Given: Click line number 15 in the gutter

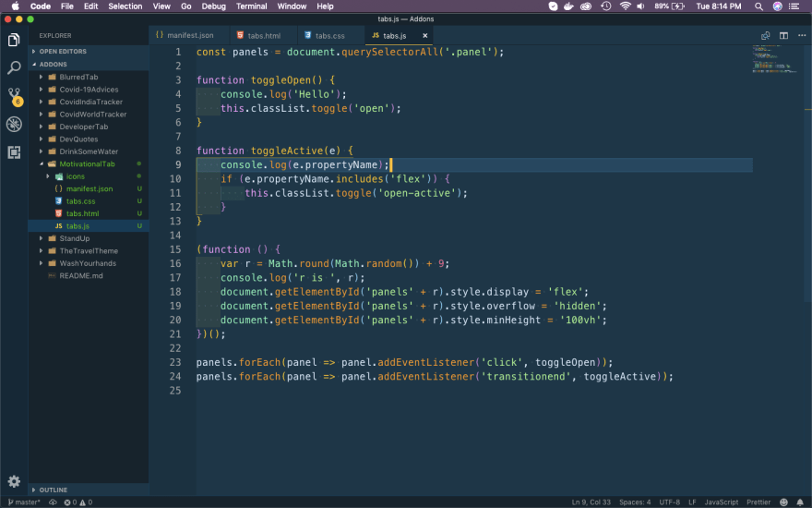Looking at the screenshot, I should pyautogui.click(x=175, y=249).
